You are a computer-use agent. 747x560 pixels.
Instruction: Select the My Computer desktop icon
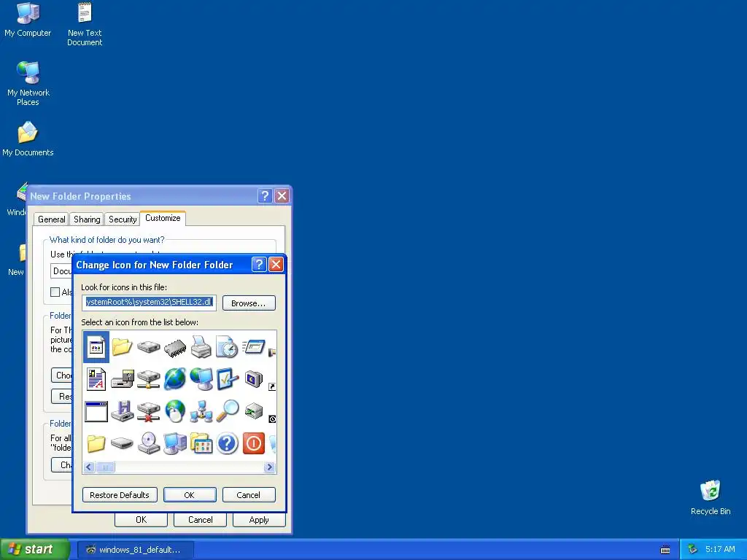[28, 20]
